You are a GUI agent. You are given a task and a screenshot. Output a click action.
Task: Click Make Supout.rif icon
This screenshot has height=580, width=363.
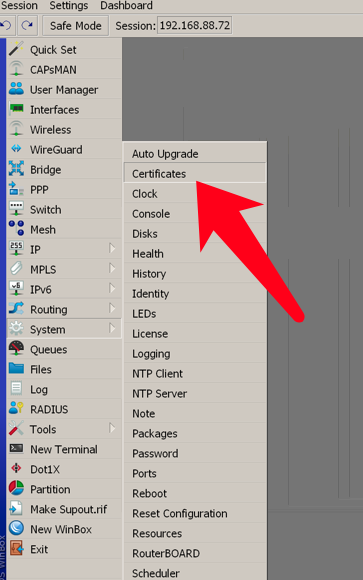(x=16, y=509)
